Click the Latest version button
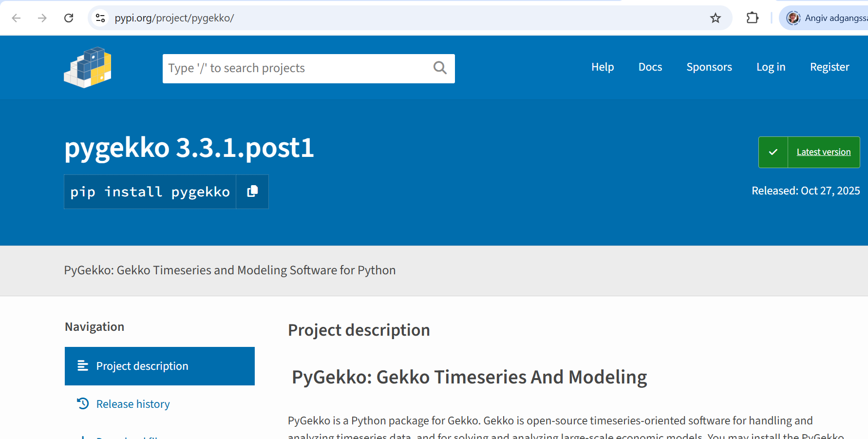Image resolution: width=868 pixels, height=439 pixels. (809, 152)
